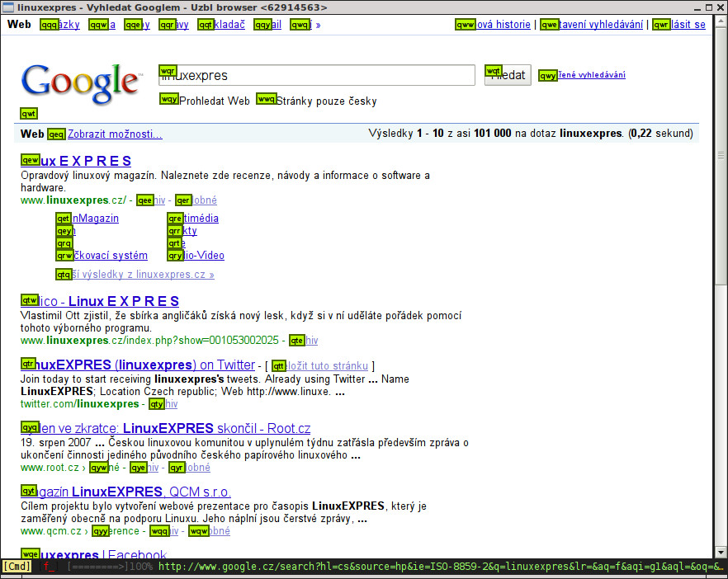
Task: Open Archiv link under www.linuxexpres.cz/
Action: (151, 200)
